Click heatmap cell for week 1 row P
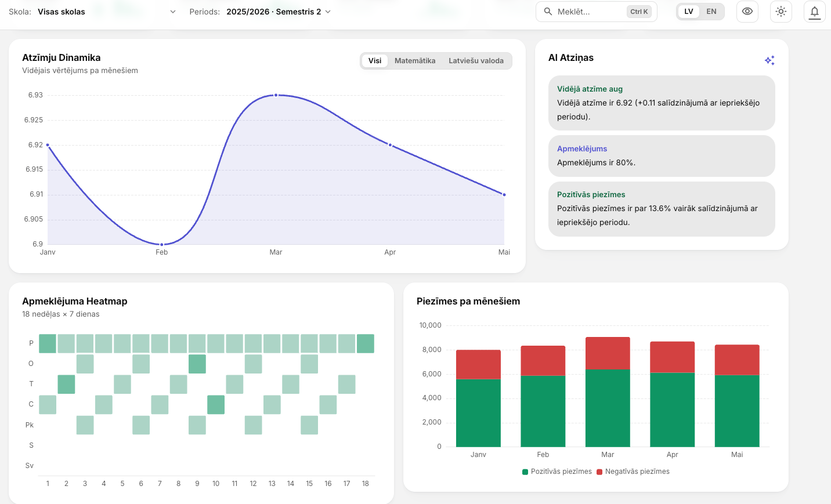Image resolution: width=831 pixels, height=504 pixels. [48, 343]
